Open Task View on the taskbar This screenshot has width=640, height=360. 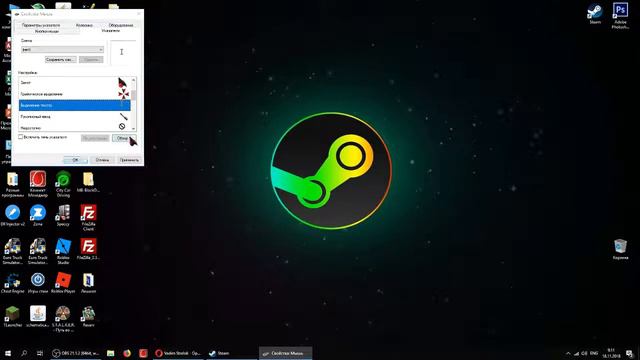click(x=40, y=353)
